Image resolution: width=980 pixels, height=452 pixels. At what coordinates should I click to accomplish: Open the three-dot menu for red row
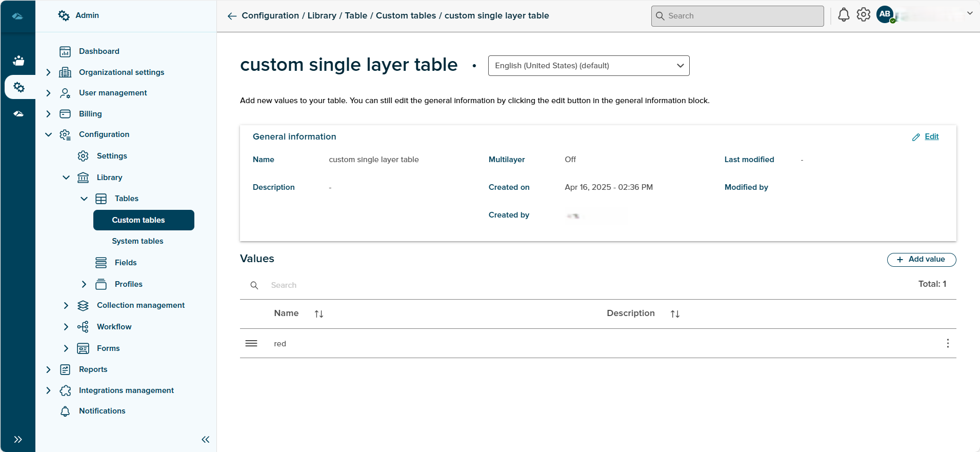pyautogui.click(x=947, y=343)
